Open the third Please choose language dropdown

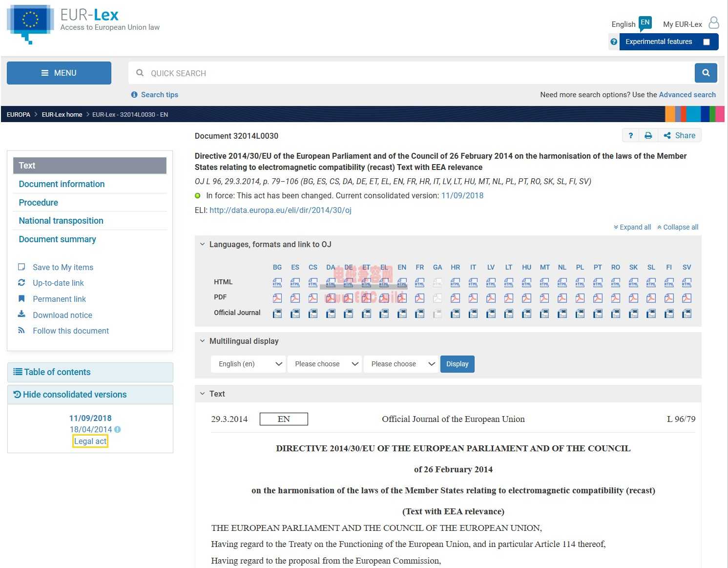pos(401,364)
